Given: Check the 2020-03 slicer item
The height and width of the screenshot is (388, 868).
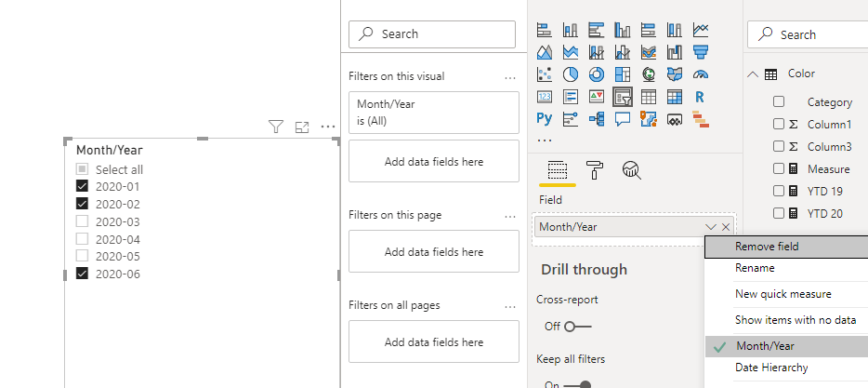Looking at the screenshot, I should (x=82, y=221).
